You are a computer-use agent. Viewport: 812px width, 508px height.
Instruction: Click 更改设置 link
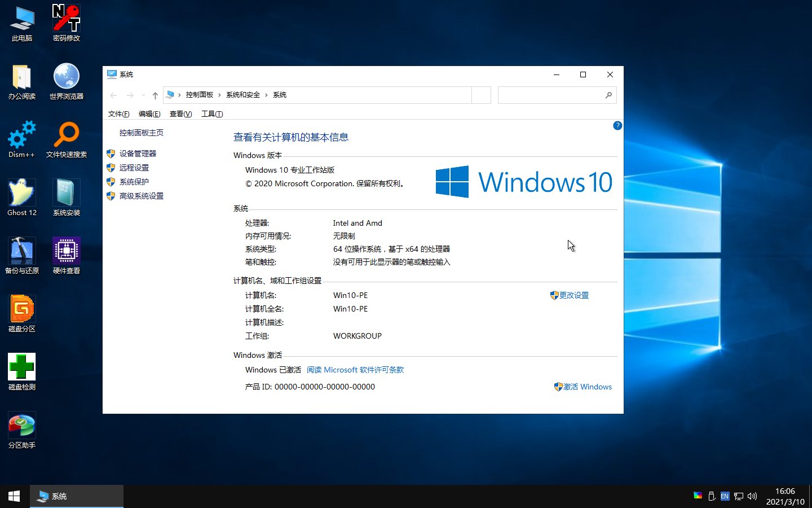click(574, 295)
